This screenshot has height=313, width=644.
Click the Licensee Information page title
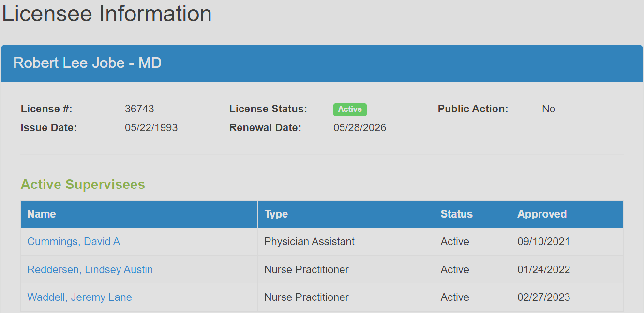pos(107,14)
